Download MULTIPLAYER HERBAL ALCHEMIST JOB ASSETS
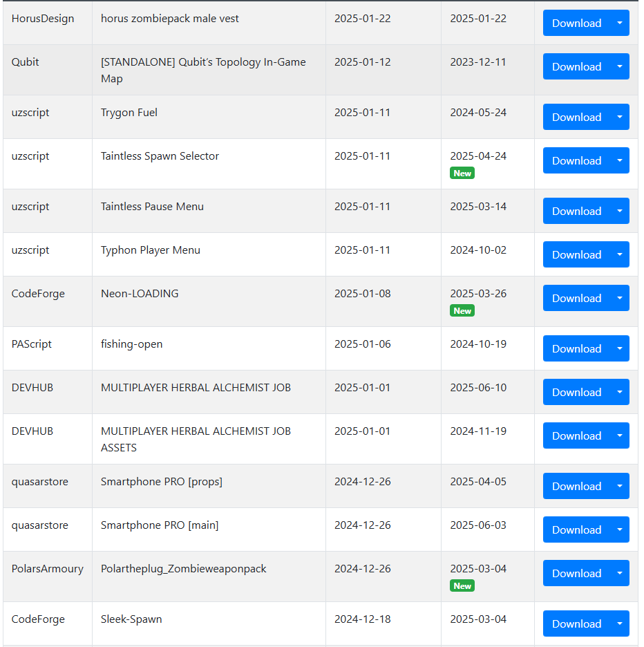Screen dimensions: 644x647 576,435
